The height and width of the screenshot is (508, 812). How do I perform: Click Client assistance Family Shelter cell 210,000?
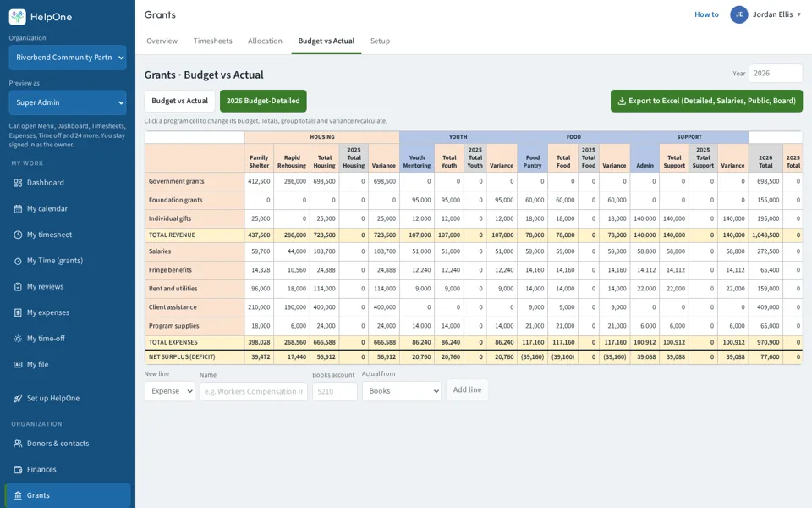point(259,307)
